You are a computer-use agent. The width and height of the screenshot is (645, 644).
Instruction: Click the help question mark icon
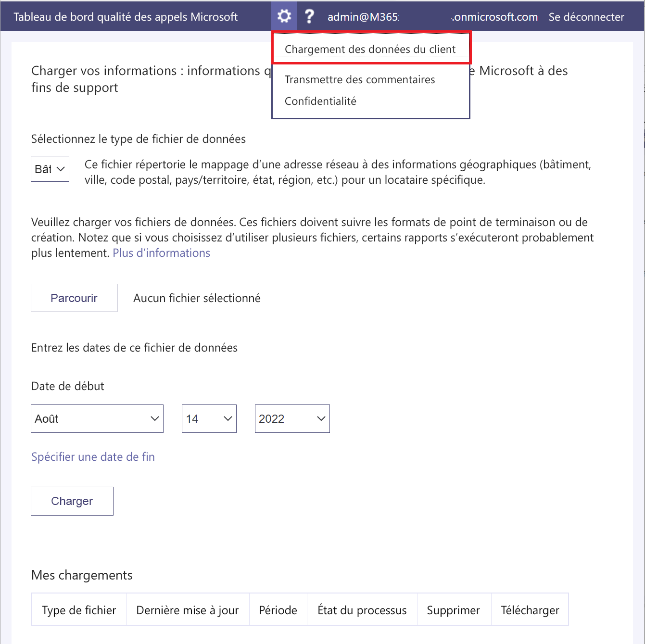tap(310, 16)
